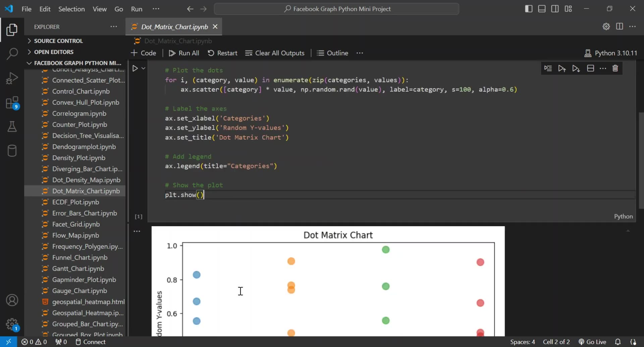Run cell and below via arrow icon
Screen dimensions: 644x347
(576, 68)
